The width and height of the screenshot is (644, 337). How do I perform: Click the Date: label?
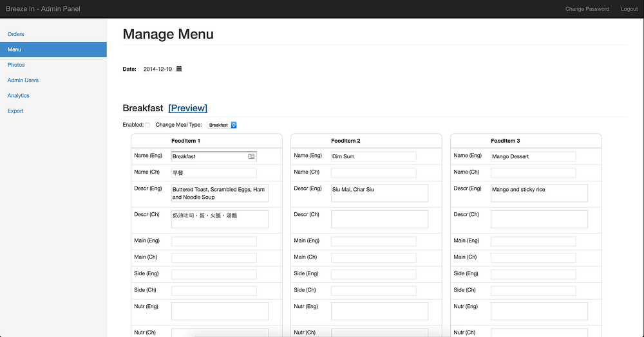[129, 69]
